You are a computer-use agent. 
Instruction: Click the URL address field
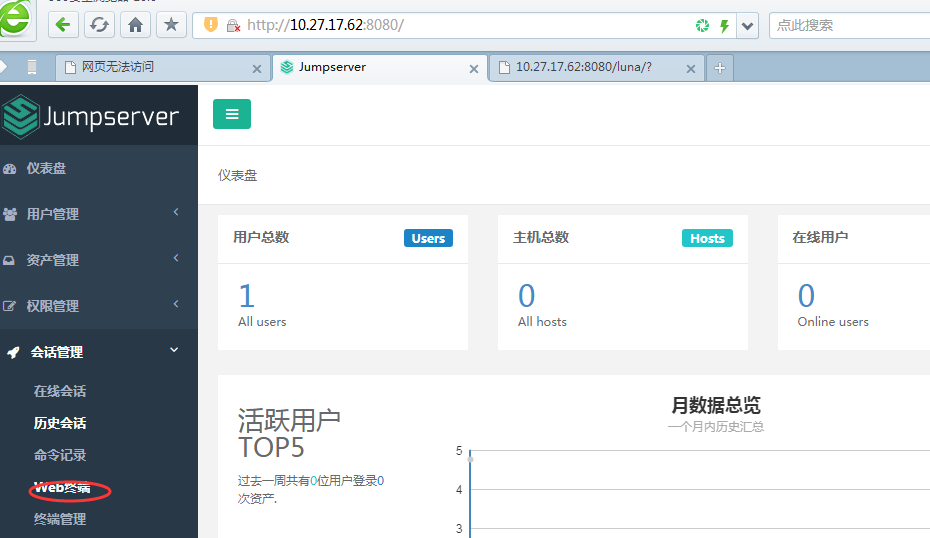click(x=464, y=26)
